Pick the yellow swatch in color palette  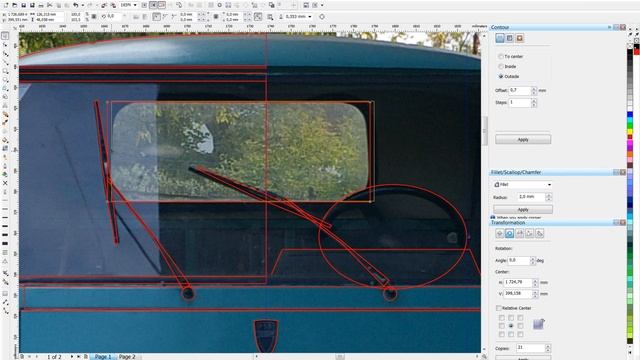630,132
